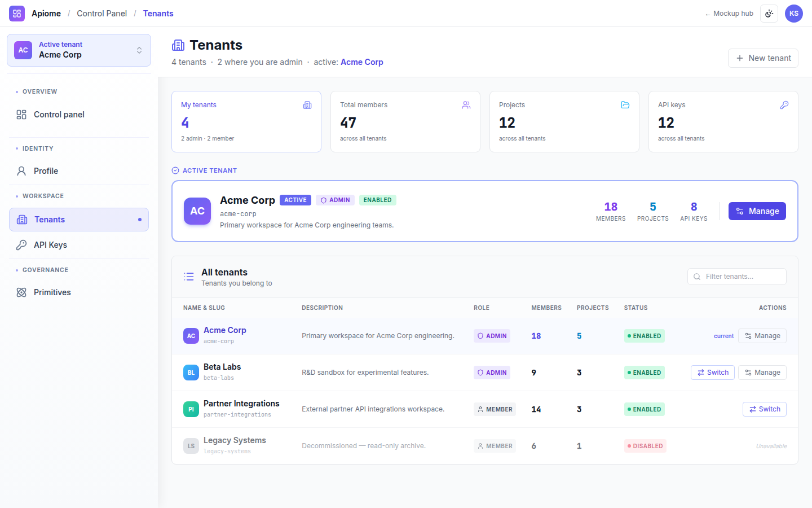The height and width of the screenshot is (508, 812).
Task: Click the building icon on My tenants card
Action: point(307,105)
